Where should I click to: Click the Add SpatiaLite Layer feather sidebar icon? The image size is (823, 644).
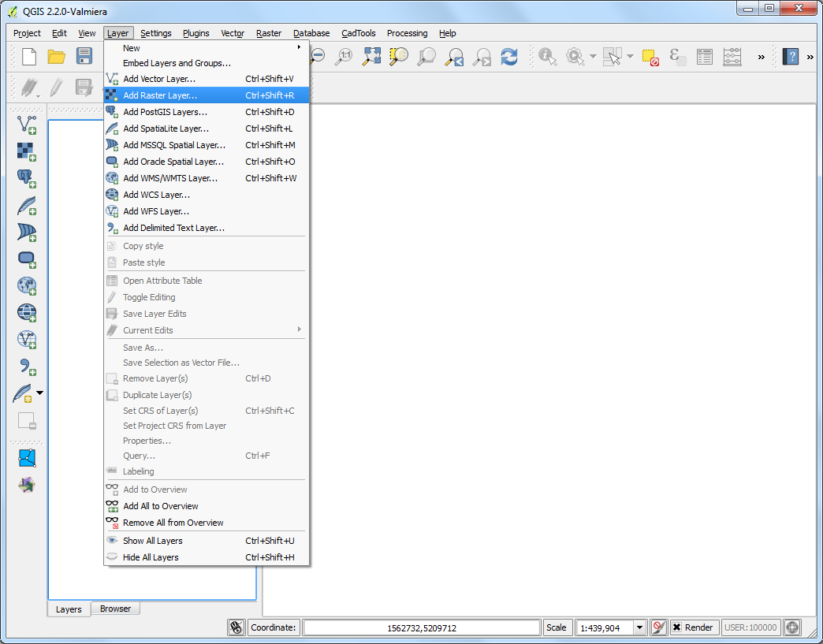(x=26, y=206)
